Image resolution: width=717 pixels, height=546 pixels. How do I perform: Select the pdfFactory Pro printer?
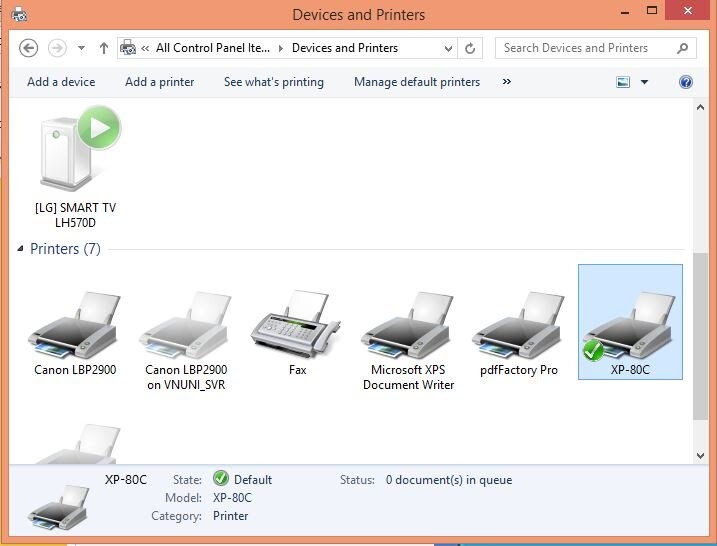pyautogui.click(x=519, y=335)
